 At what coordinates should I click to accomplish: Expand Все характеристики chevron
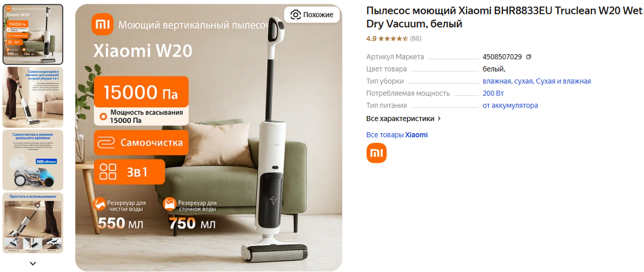click(440, 118)
